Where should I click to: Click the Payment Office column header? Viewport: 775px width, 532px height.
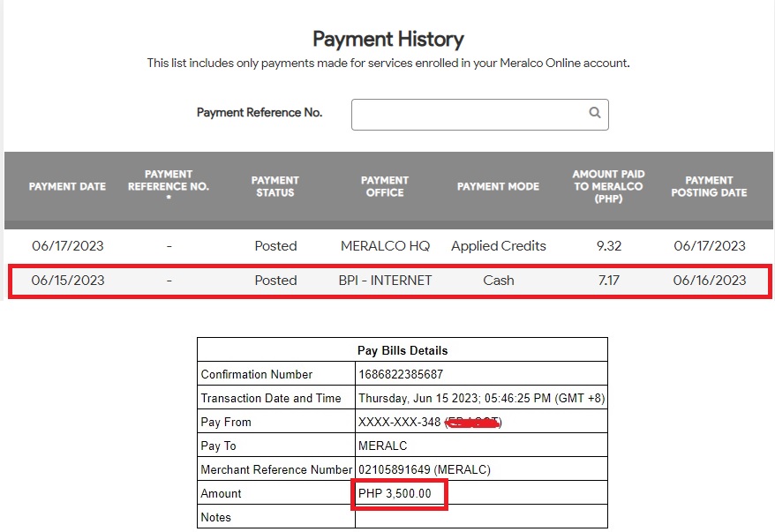point(385,187)
